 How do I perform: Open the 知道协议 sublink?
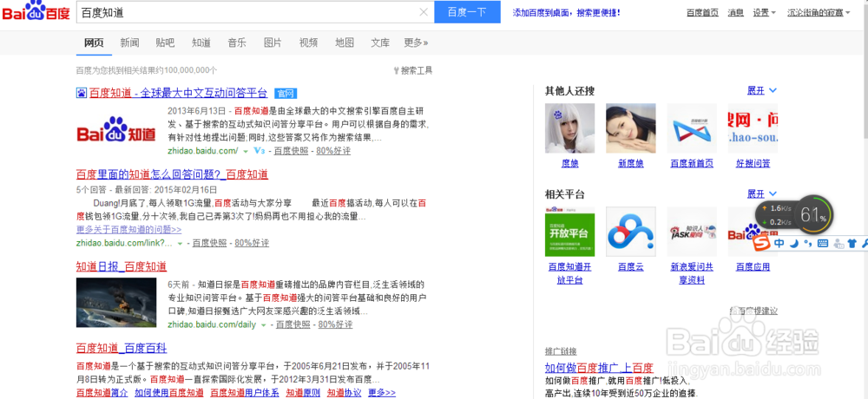click(x=344, y=393)
